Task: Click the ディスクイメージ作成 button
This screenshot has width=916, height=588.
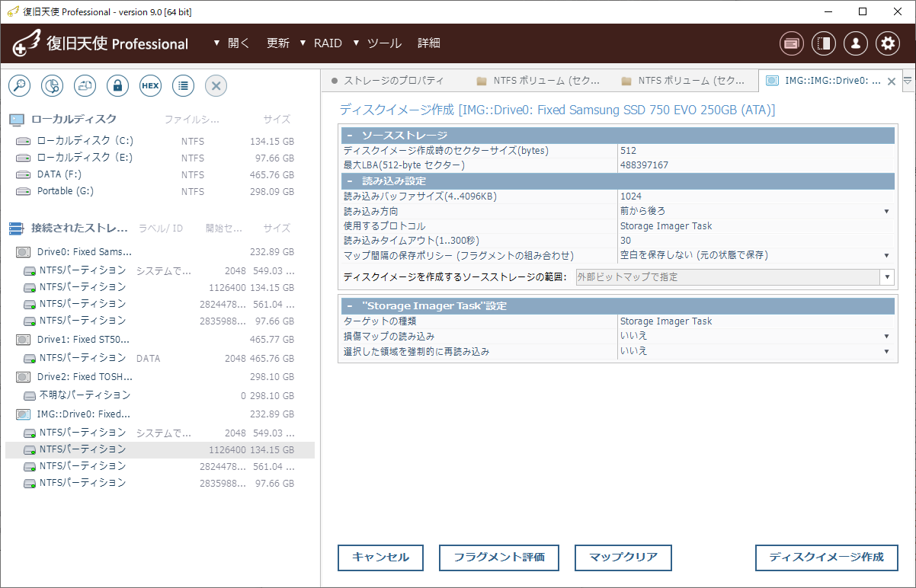Action: pos(827,558)
